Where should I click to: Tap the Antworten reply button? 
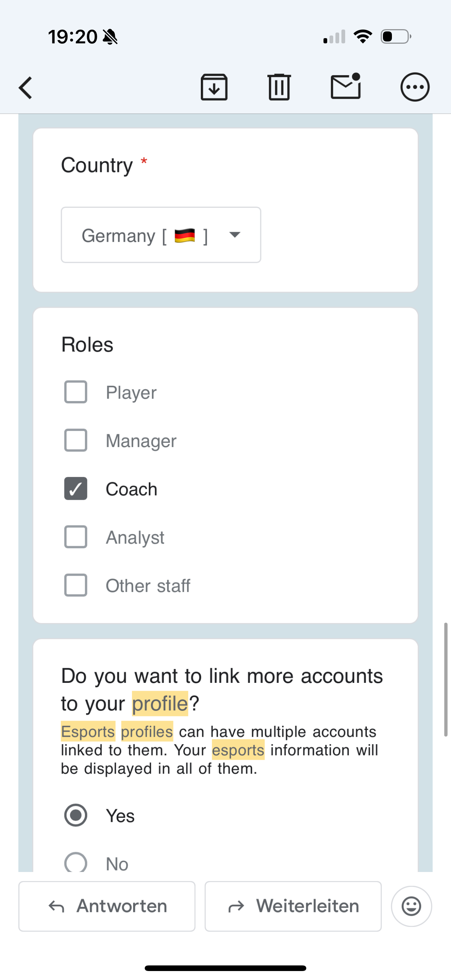107,906
